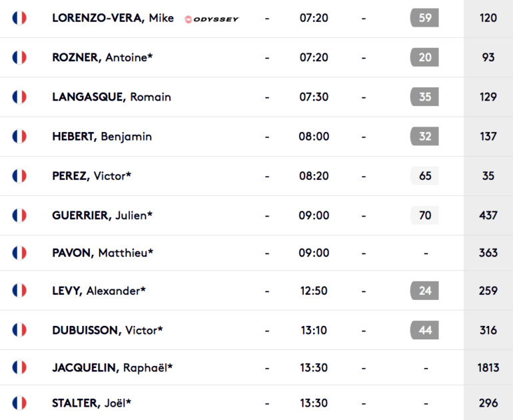Select the JACQUELIN, Raphaël player name
Screen dimensions: 513x420
coord(112,367)
